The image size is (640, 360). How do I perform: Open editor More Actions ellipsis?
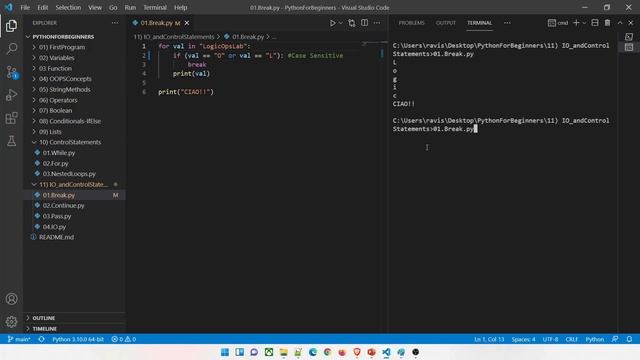pos(377,23)
